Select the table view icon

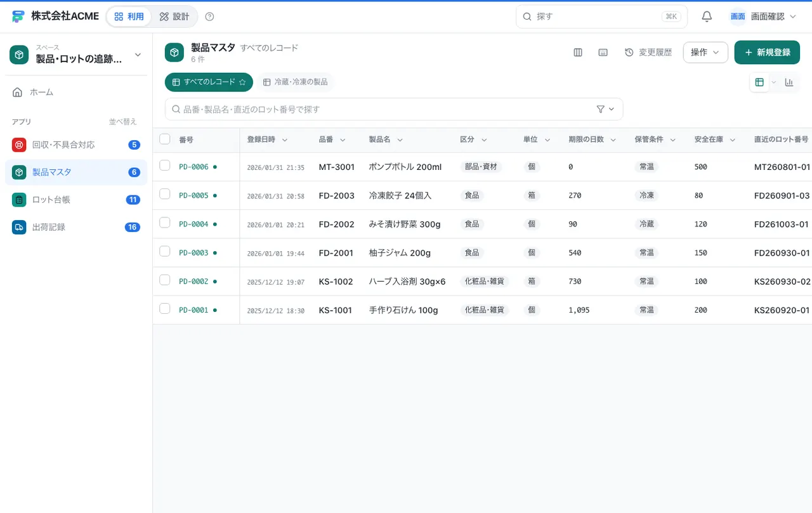(x=759, y=82)
